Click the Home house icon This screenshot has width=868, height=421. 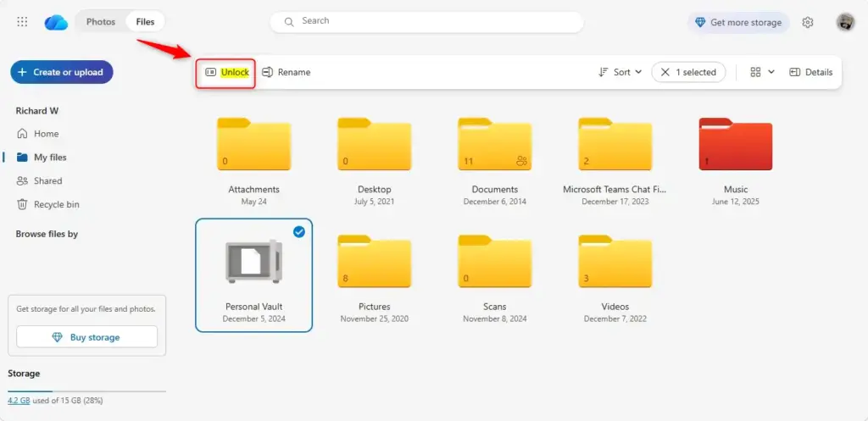pyautogui.click(x=22, y=133)
